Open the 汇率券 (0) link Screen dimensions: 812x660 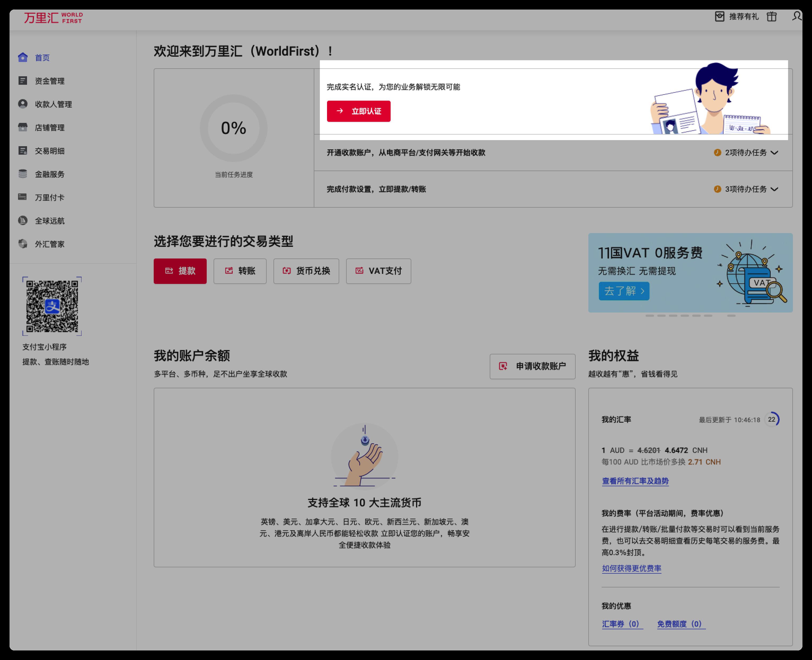pos(622,624)
